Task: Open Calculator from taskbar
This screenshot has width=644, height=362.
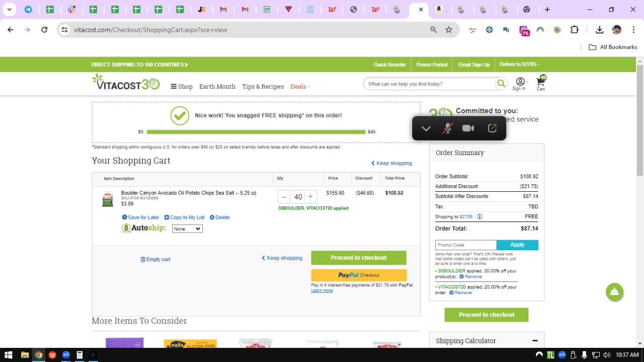Action: click(79, 355)
